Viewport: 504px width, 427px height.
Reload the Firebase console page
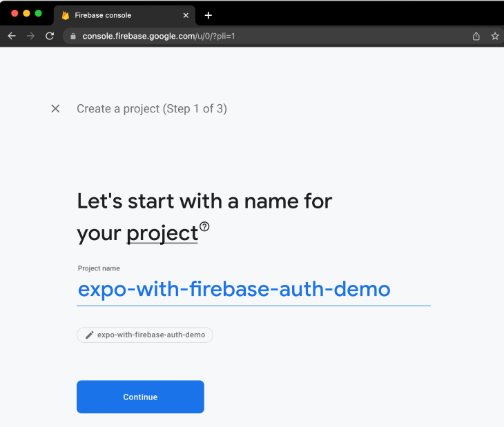pos(50,36)
